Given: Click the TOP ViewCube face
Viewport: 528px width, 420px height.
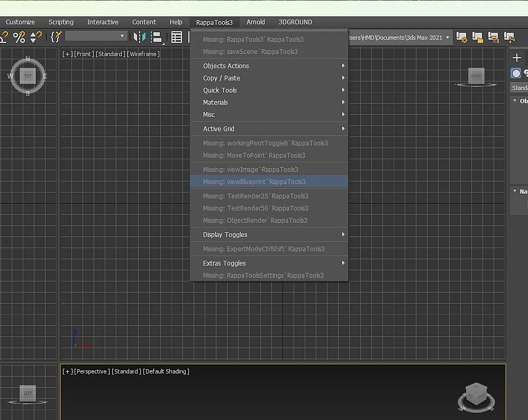Looking at the screenshot, I should pos(28,76).
